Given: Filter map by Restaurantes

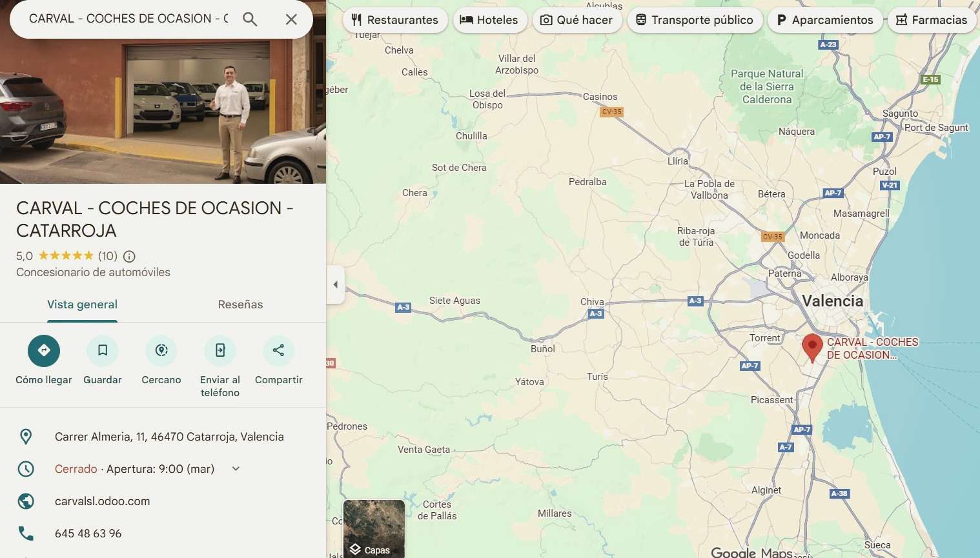Looking at the screenshot, I should [395, 20].
